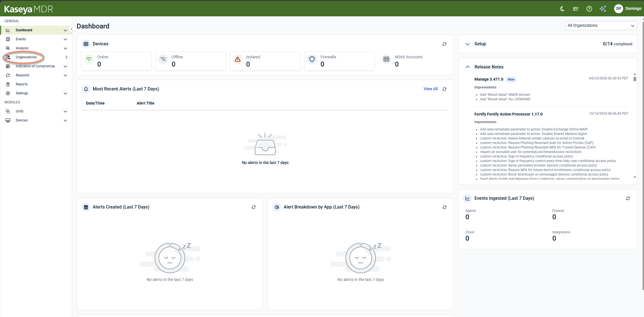Click the Firewalls devices card
Screen dimensions: 644x317
coord(340,61)
